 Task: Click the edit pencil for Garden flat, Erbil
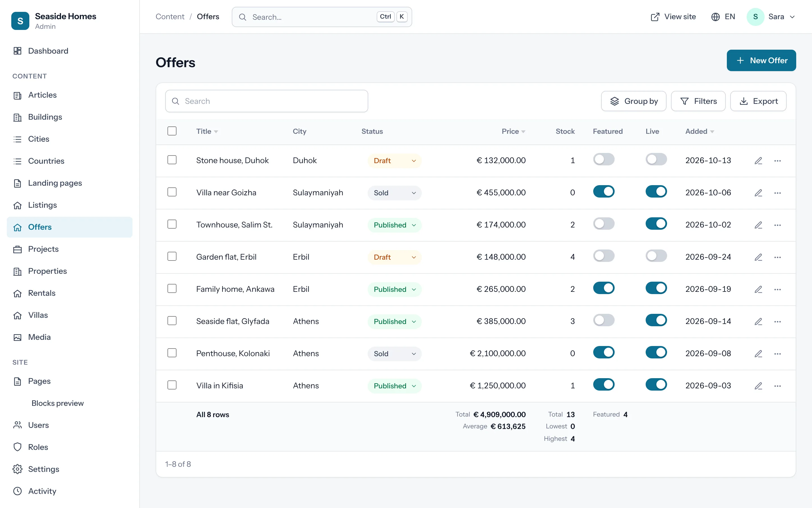[x=758, y=257]
